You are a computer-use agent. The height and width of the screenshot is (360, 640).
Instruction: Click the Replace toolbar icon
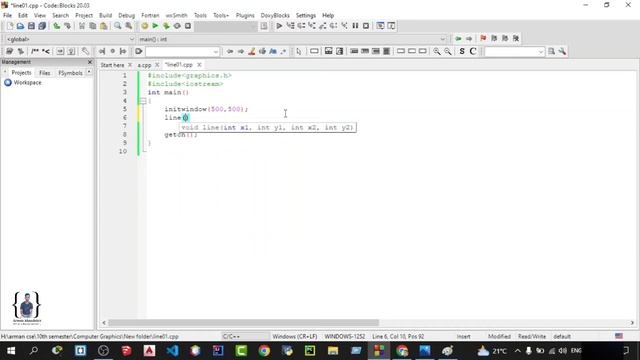pos(129,26)
